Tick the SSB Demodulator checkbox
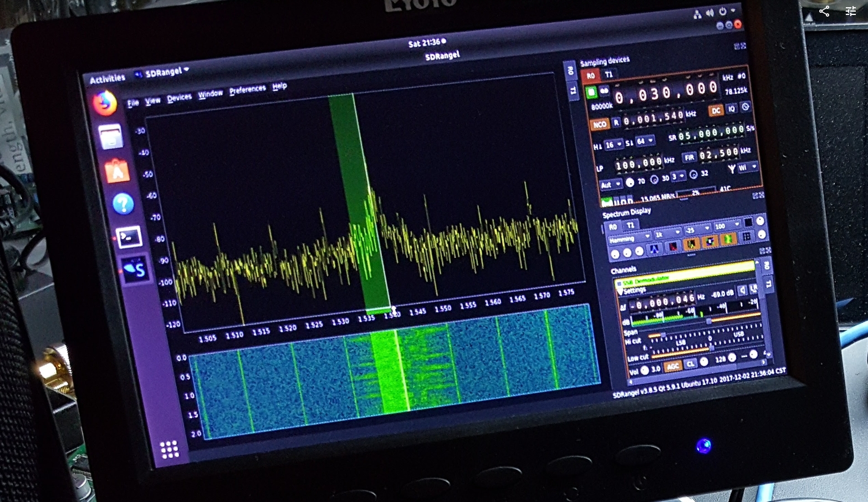This screenshot has height=502, width=868. tap(619, 283)
